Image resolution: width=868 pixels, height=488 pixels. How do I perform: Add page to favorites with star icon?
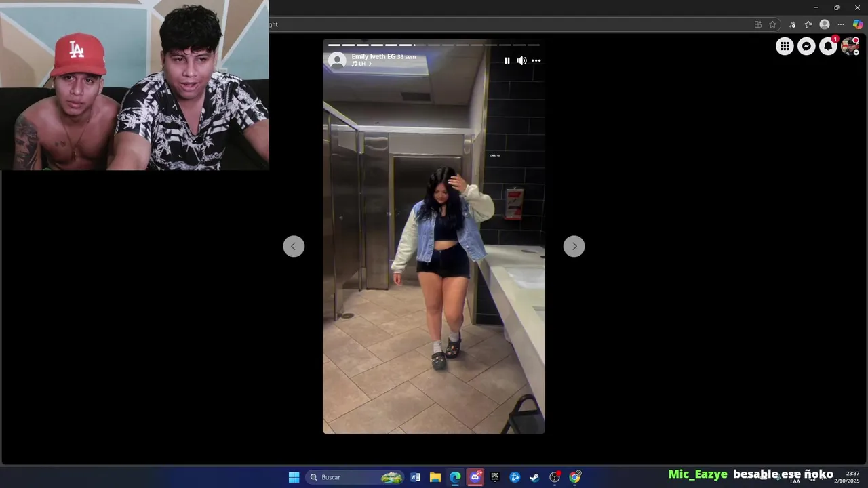(x=772, y=24)
